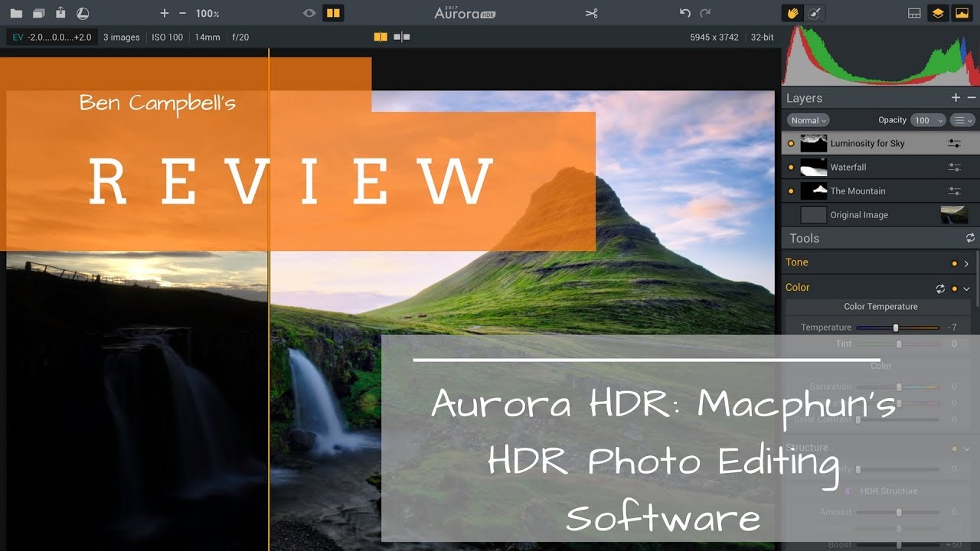Image resolution: width=980 pixels, height=551 pixels.
Task: Toggle visibility of The Mountain layer
Action: (x=791, y=191)
